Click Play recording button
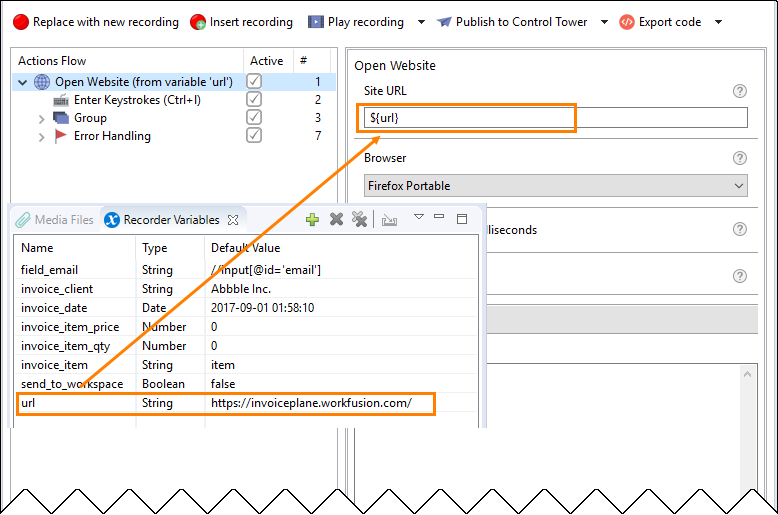778x515 pixels. coord(356,22)
